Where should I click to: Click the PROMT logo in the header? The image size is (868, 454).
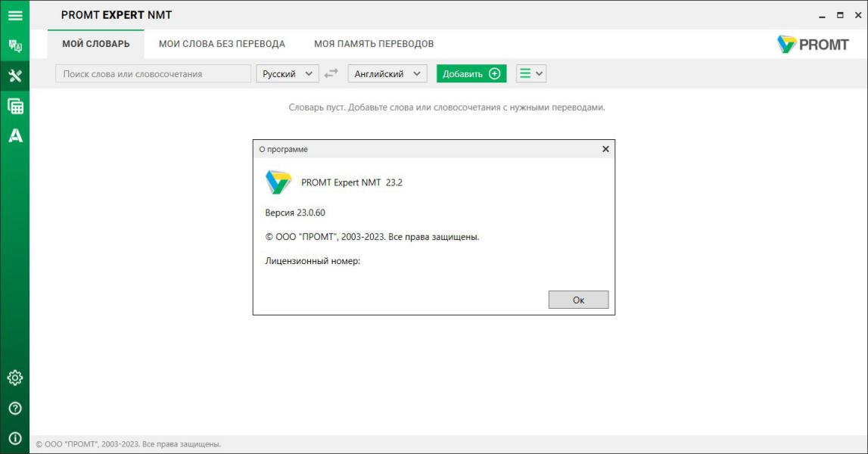pos(812,45)
